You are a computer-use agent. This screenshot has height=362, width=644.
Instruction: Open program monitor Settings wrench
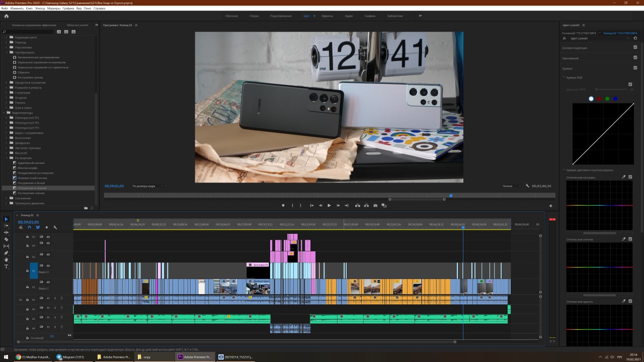point(527,186)
